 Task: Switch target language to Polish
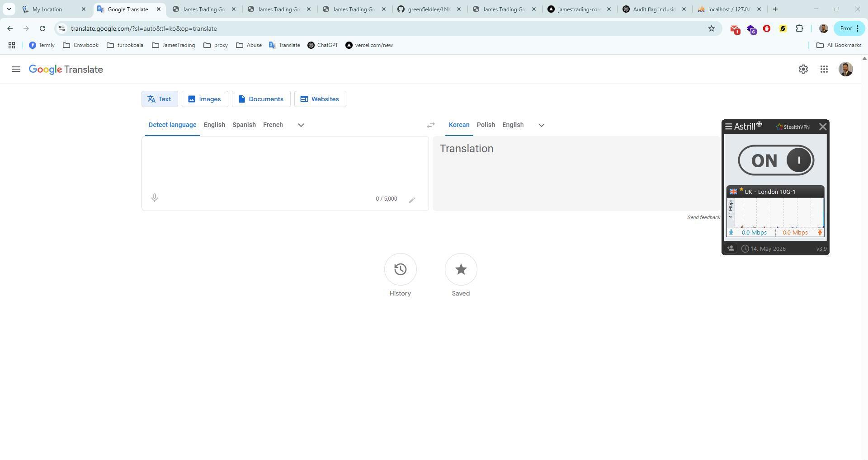486,125
